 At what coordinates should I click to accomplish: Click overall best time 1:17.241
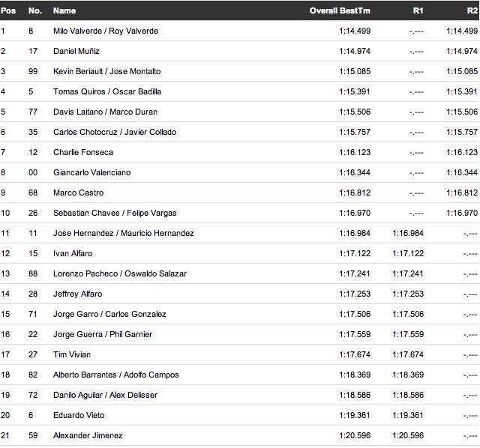[x=355, y=273]
